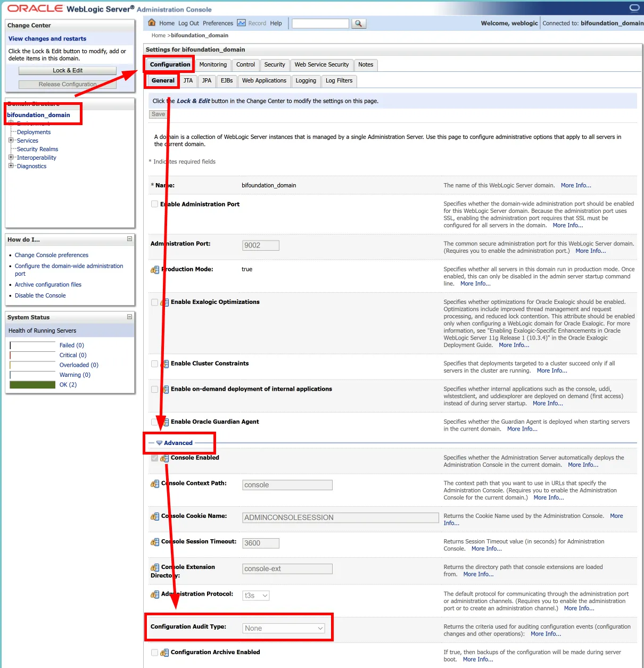Click restart icon beside Console Enabled
The height and width of the screenshot is (668, 644).
(x=164, y=458)
